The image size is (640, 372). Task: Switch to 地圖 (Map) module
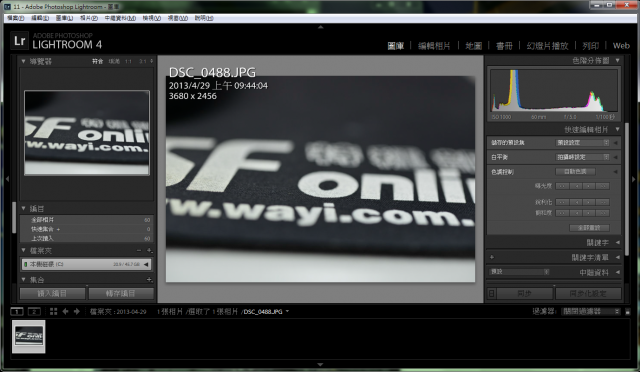click(474, 46)
